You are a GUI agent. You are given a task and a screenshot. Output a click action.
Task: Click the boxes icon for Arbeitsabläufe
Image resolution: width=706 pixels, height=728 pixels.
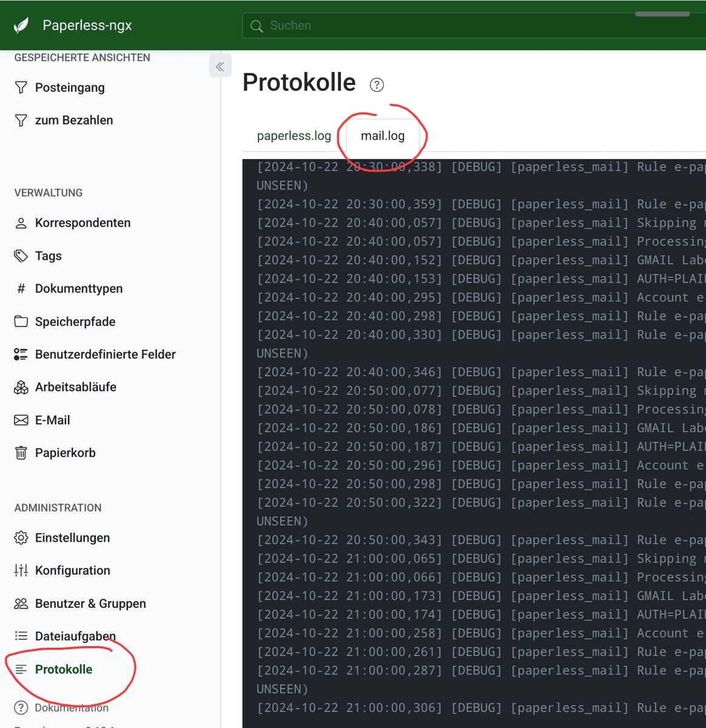21,387
